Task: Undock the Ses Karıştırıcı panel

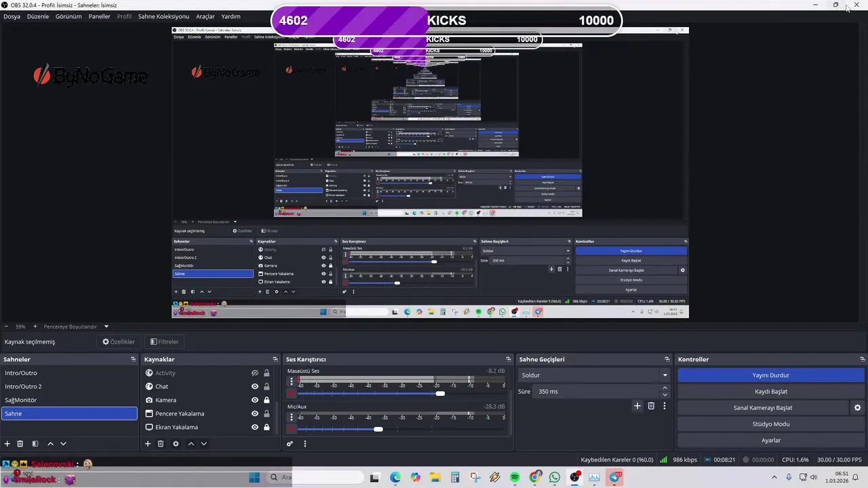Action: (x=509, y=359)
